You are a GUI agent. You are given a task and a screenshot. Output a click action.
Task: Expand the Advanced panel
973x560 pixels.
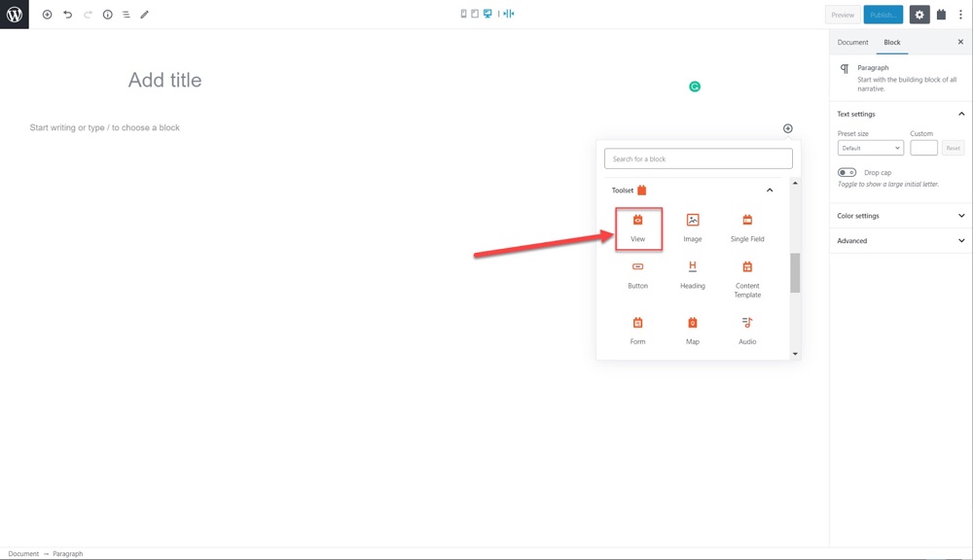pyautogui.click(x=900, y=240)
